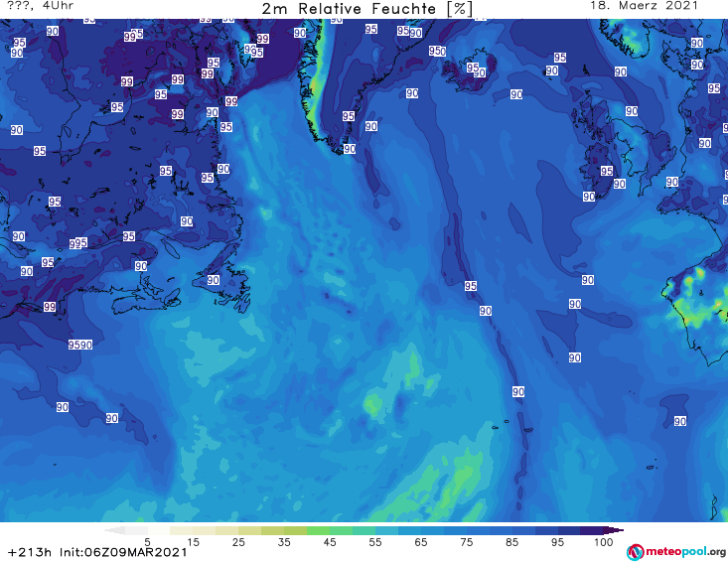Click the '5' value on the color scale
The image size is (728, 562).
147,542
